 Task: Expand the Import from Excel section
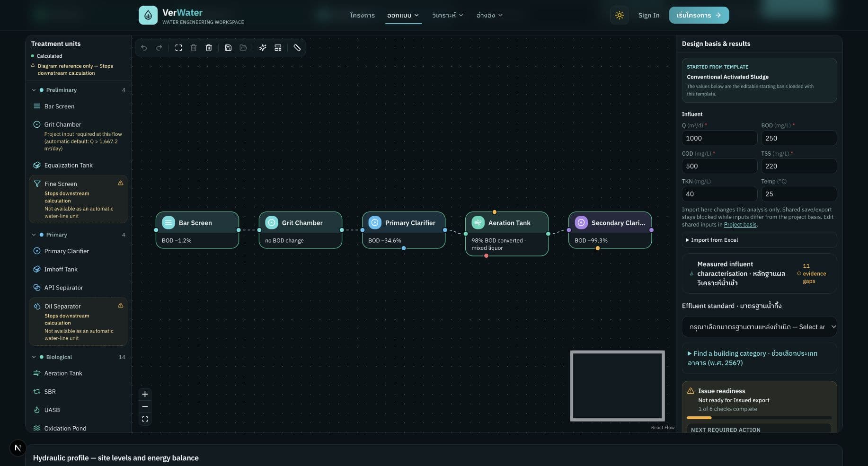(x=759, y=240)
